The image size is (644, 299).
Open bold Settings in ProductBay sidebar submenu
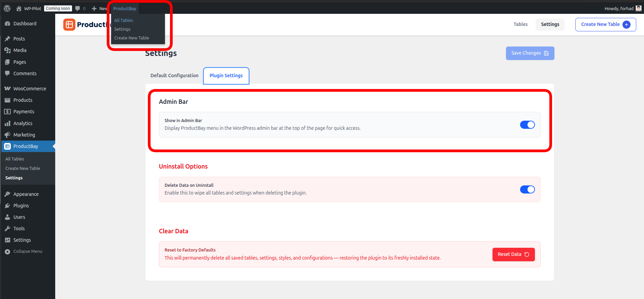(14, 178)
